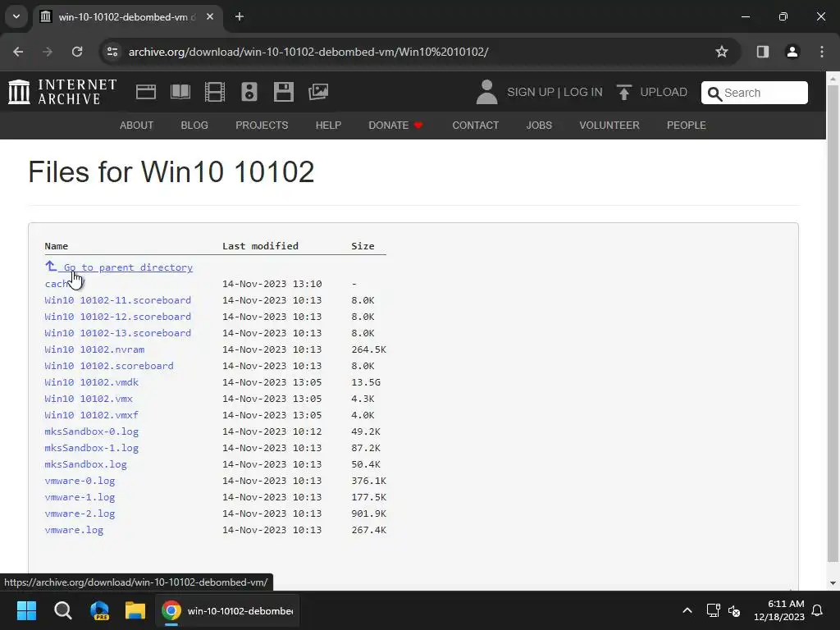Open the Images icon
This screenshot has height=630, width=840.
[318, 92]
